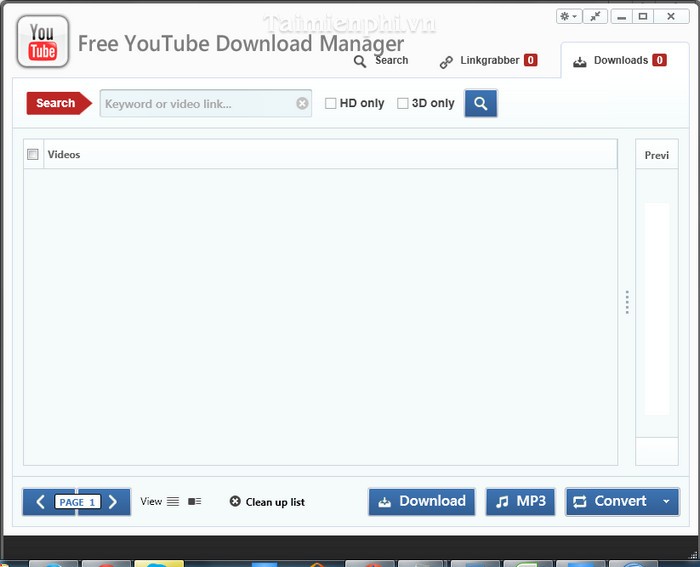Viewport: 700px width, 567px height.
Task: Click the blue magnifier search button
Action: (480, 104)
